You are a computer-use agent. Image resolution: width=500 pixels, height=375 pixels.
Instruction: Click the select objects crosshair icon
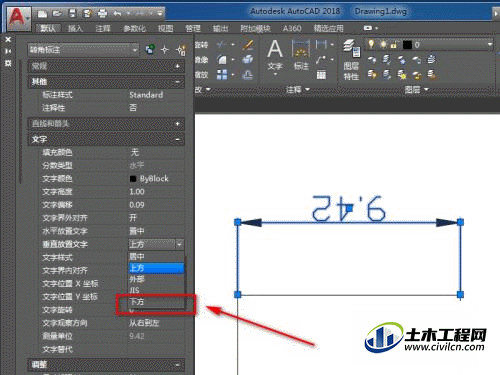[165, 50]
